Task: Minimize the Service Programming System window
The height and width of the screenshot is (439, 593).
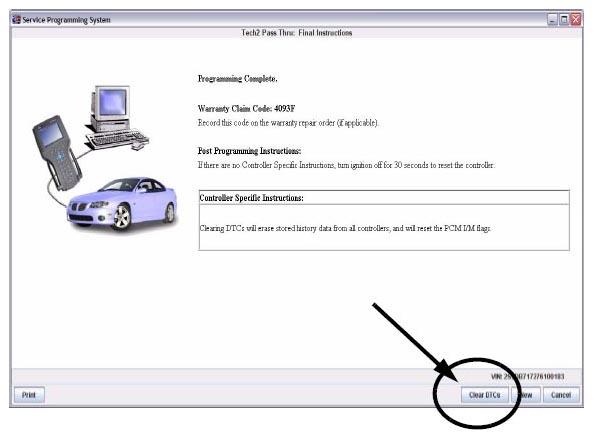Action: coord(552,20)
